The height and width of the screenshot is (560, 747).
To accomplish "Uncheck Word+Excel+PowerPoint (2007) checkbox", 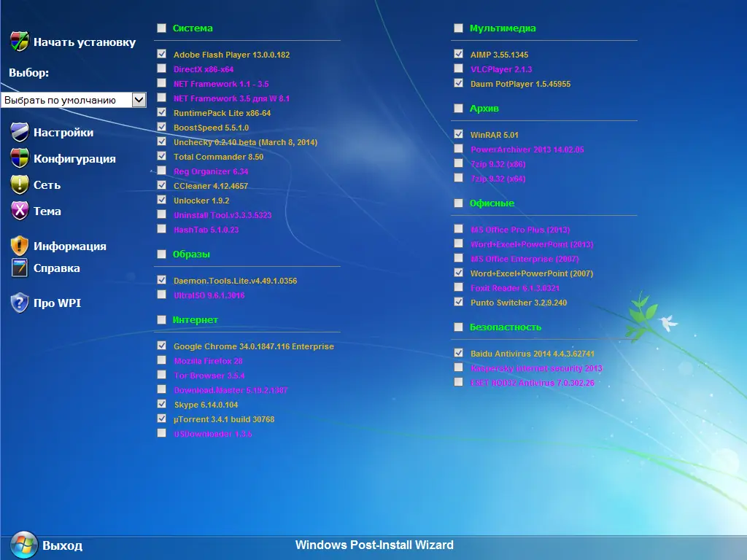I will click(x=458, y=273).
